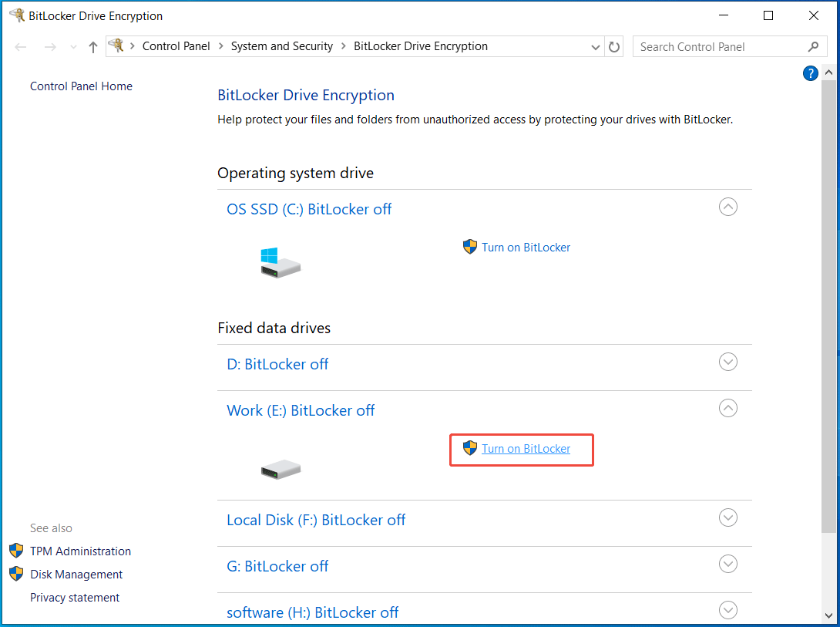The width and height of the screenshot is (840, 627).
Task: Open Help with the question mark icon
Action: pyautogui.click(x=810, y=73)
